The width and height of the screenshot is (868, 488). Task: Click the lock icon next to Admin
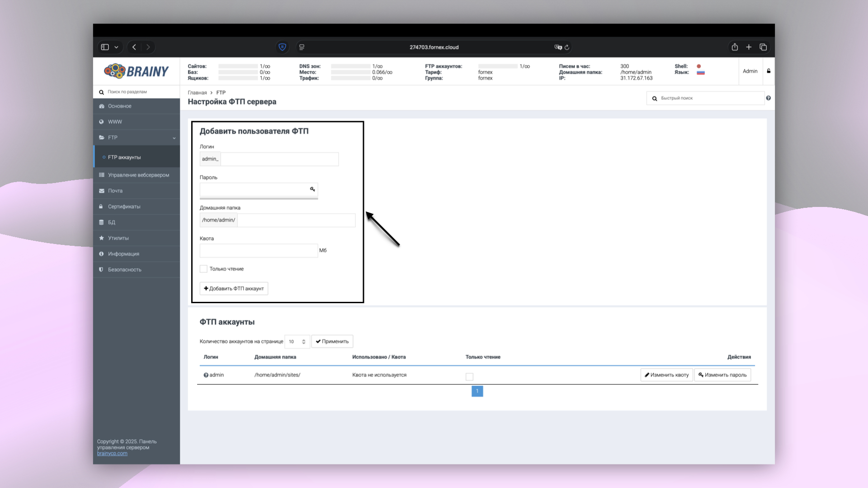pyautogui.click(x=769, y=71)
